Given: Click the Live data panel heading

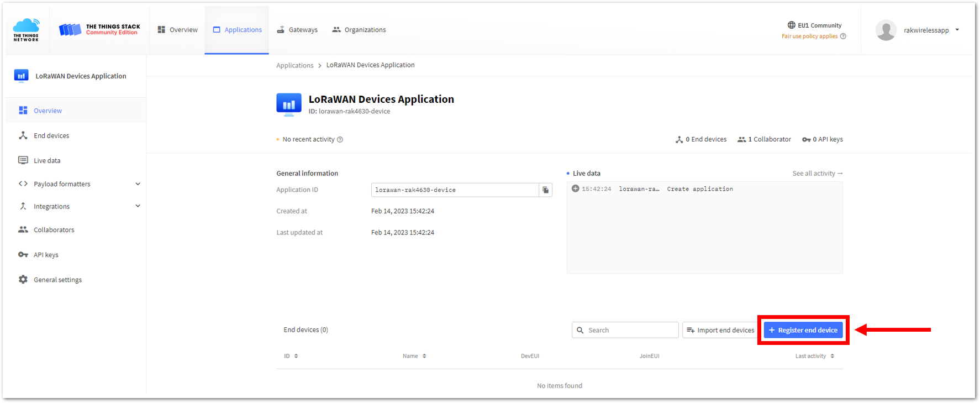Looking at the screenshot, I should coord(586,174).
